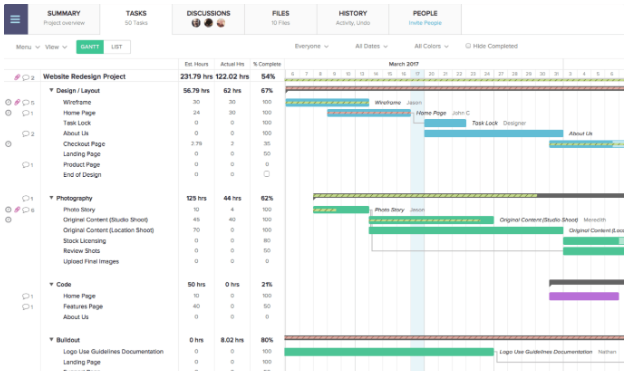Click the Est. Hours column header
The height and width of the screenshot is (371, 641).
point(196,64)
